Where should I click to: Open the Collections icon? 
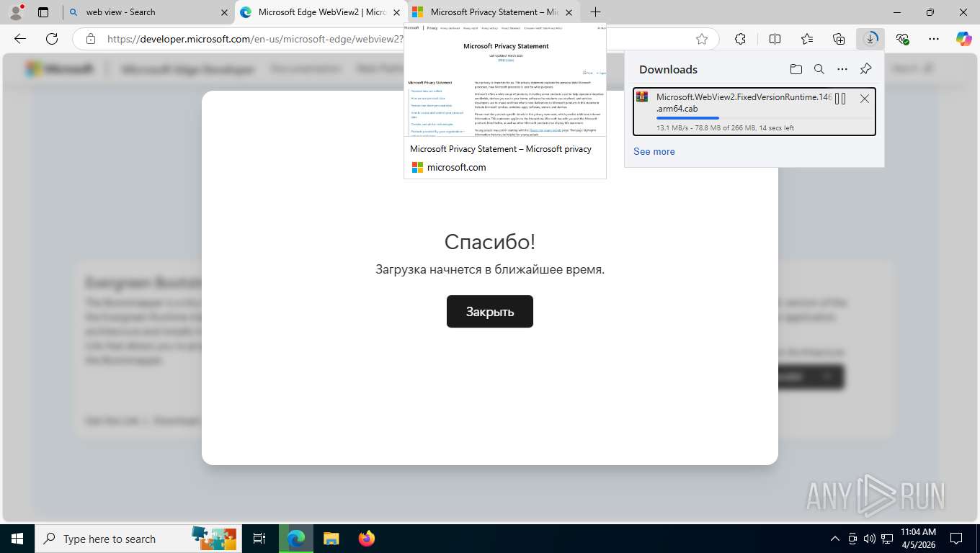[x=839, y=39]
